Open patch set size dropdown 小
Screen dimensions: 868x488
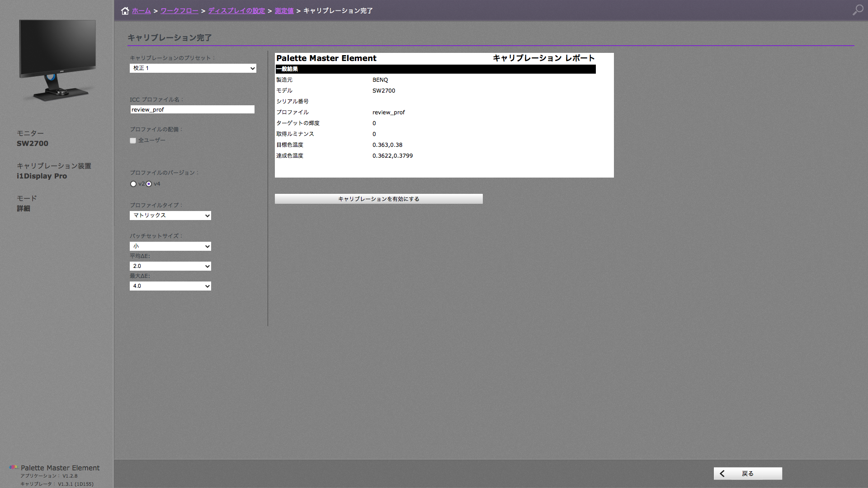[x=170, y=246]
